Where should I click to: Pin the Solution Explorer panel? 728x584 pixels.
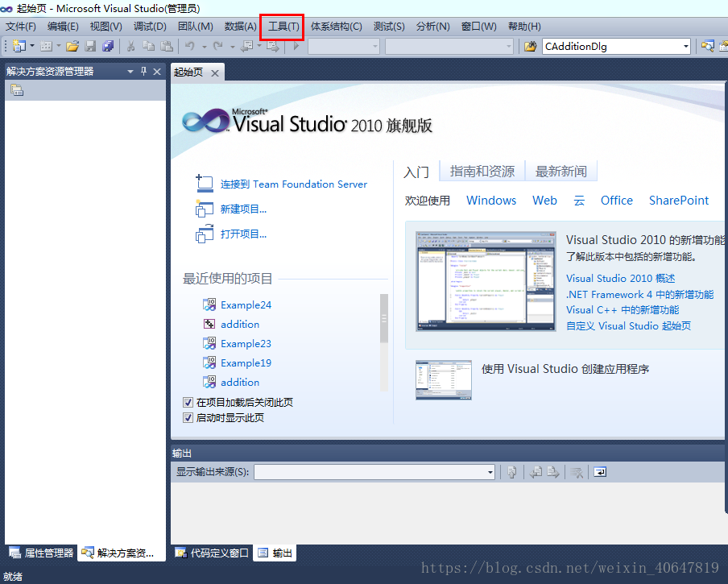[143, 72]
